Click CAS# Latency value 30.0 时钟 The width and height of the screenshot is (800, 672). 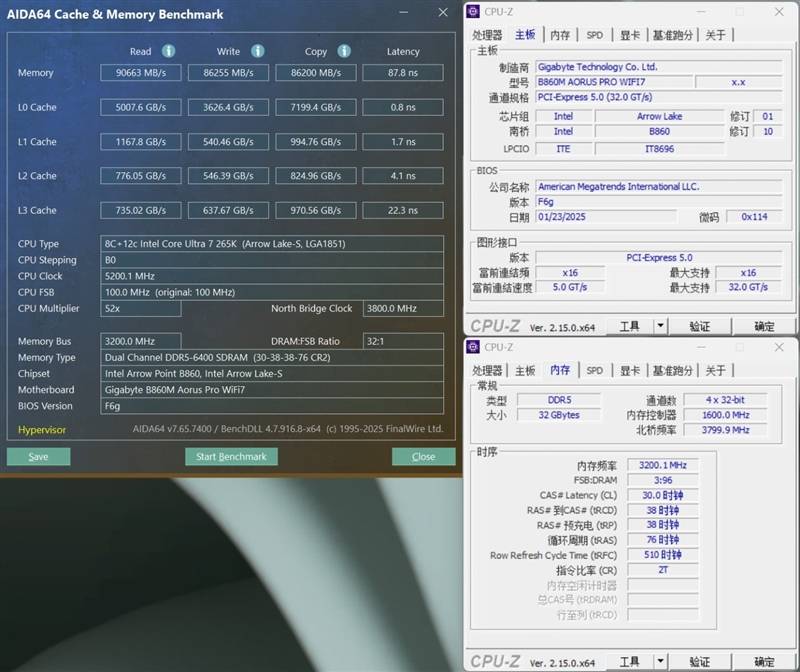click(663, 495)
